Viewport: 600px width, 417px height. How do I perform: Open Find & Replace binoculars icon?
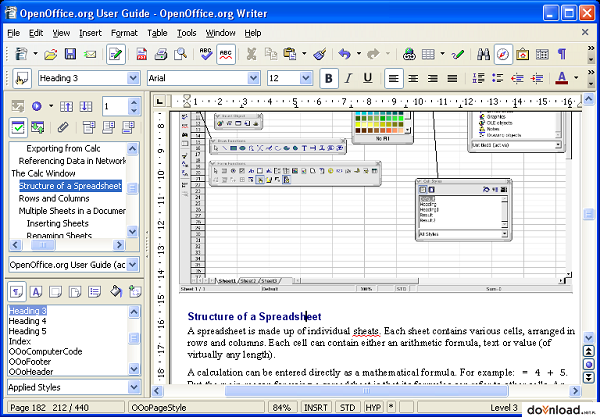[x=483, y=54]
